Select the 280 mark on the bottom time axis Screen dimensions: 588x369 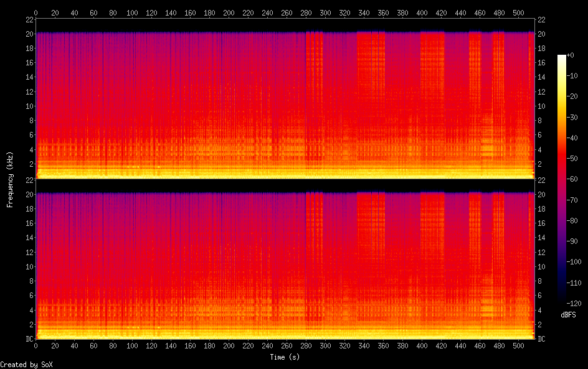(306, 347)
